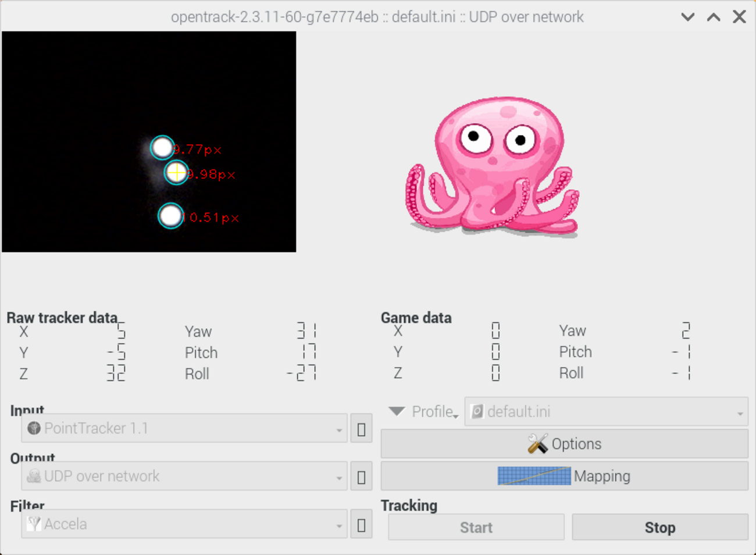Click the Game data Pitch value -1
Screen dimensions: 756x555
point(682,351)
